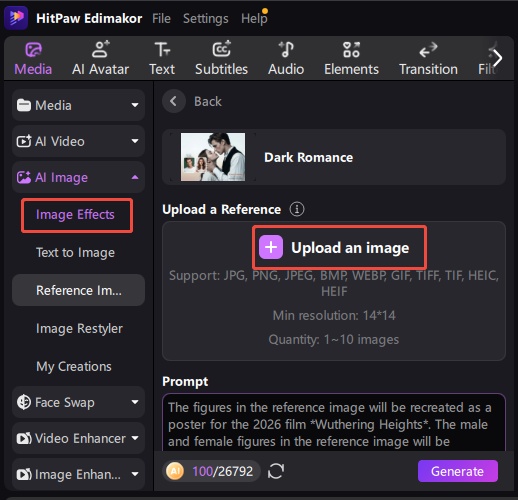Click the Media folder icon in sidebar
Viewport: 518px width, 500px height.
[x=24, y=105]
